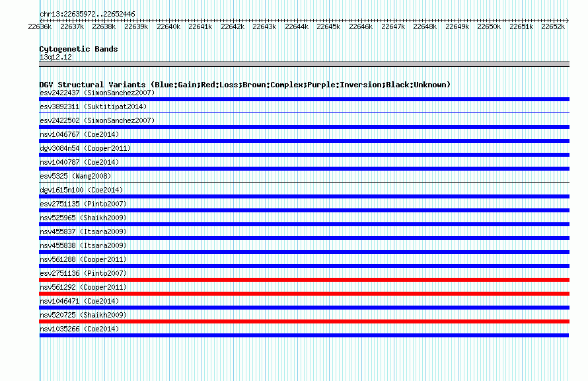Click the dgv1615n100 (Coe2014) label
Image resolution: width=588 pixels, height=381 pixels.
coord(81,190)
